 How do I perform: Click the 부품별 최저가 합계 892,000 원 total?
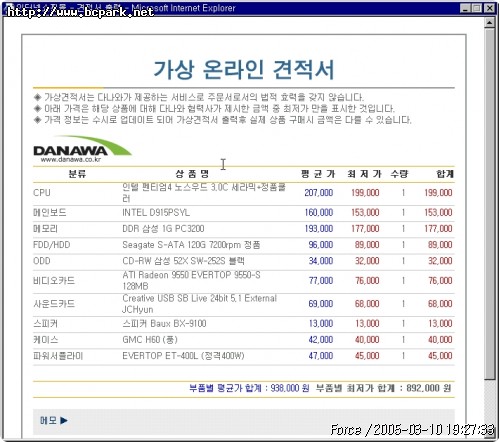[x=384, y=388]
